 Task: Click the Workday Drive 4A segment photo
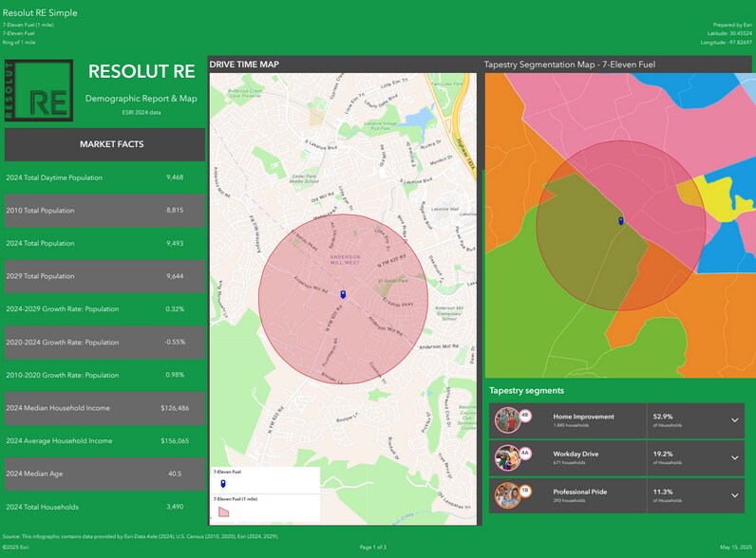tap(505, 457)
